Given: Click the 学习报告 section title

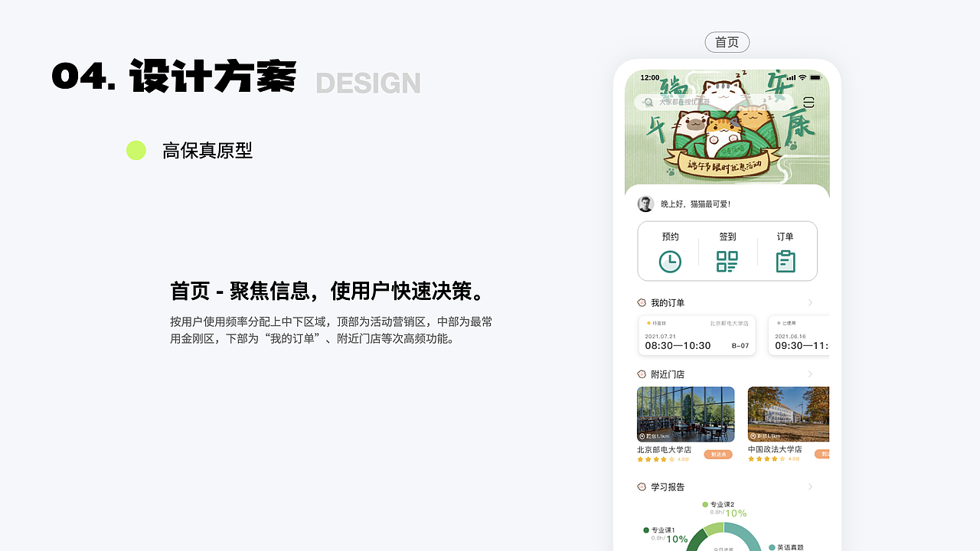Looking at the screenshot, I should click(x=668, y=487).
